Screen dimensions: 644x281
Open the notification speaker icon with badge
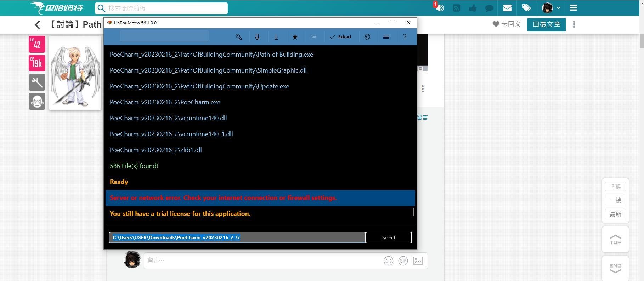(440, 8)
